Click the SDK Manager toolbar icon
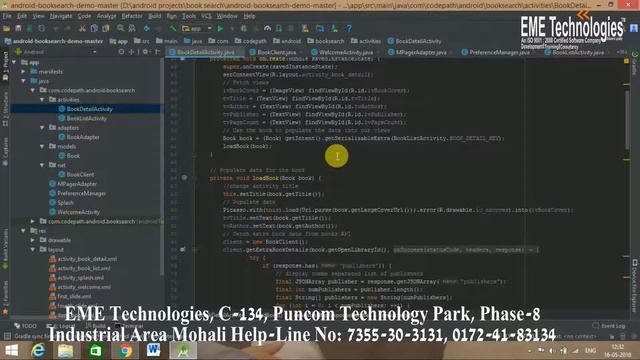The width and height of the screenshot is (640, 360). 334,28
